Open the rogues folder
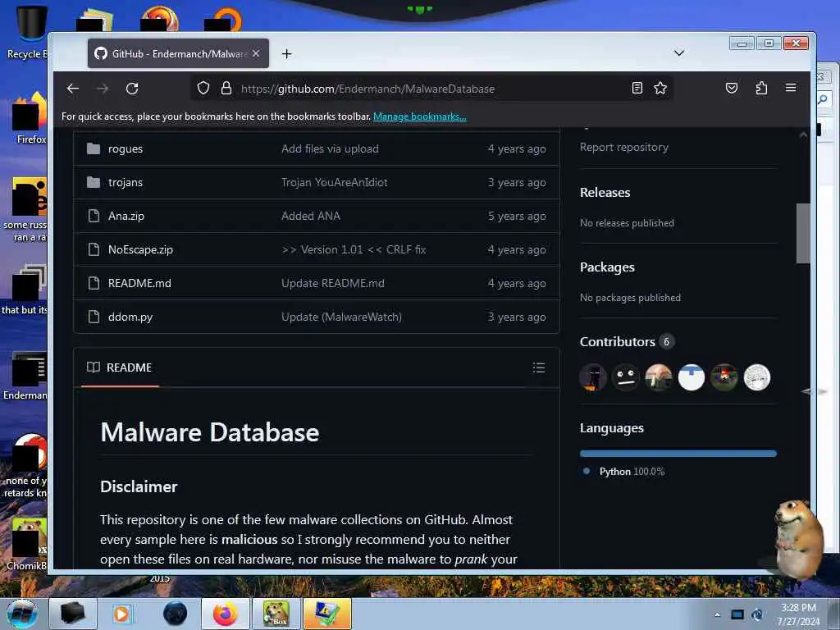The width and height of the screenshot is (840, 630). pos(126,149)
